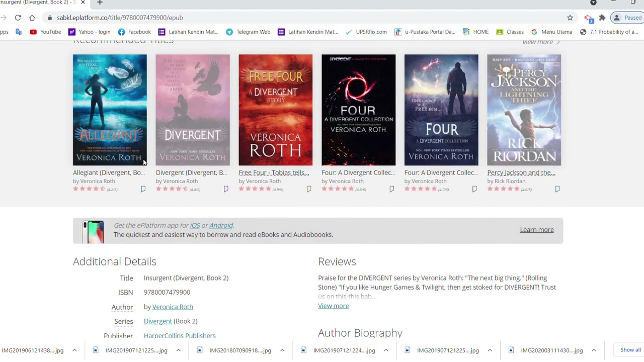Expand options for IMG201907121224 download
Viewport: 644px width, 362px height.
(x=386, y=350)
